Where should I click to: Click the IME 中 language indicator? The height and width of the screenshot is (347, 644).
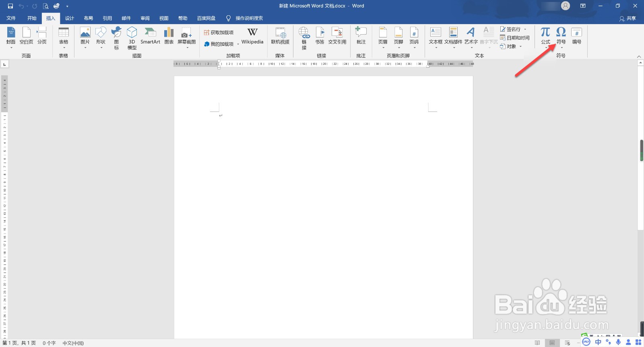pos(598,342)
